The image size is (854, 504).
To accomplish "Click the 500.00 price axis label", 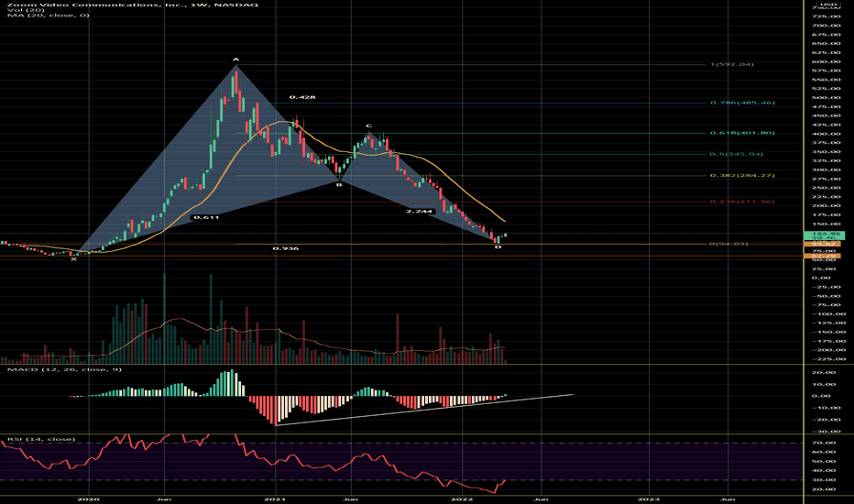I will pos(827,98).
